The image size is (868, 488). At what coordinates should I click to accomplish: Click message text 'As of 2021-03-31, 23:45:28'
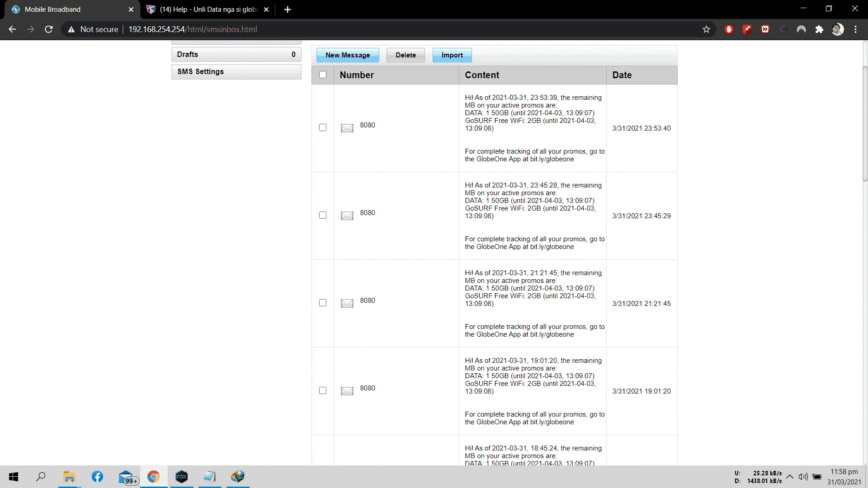click(x=516, y=185)
